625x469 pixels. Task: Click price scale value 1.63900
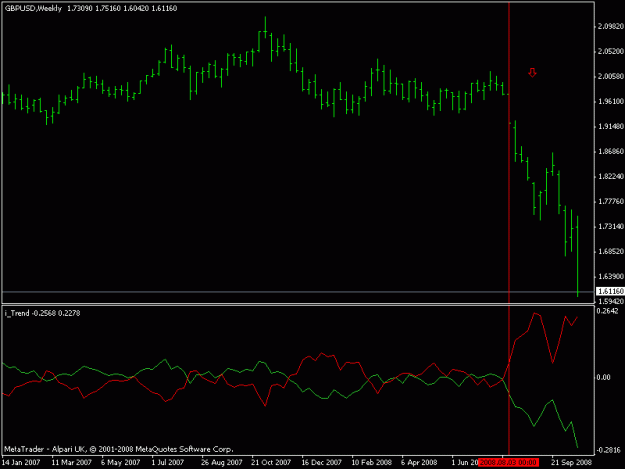tap(611, 277)
